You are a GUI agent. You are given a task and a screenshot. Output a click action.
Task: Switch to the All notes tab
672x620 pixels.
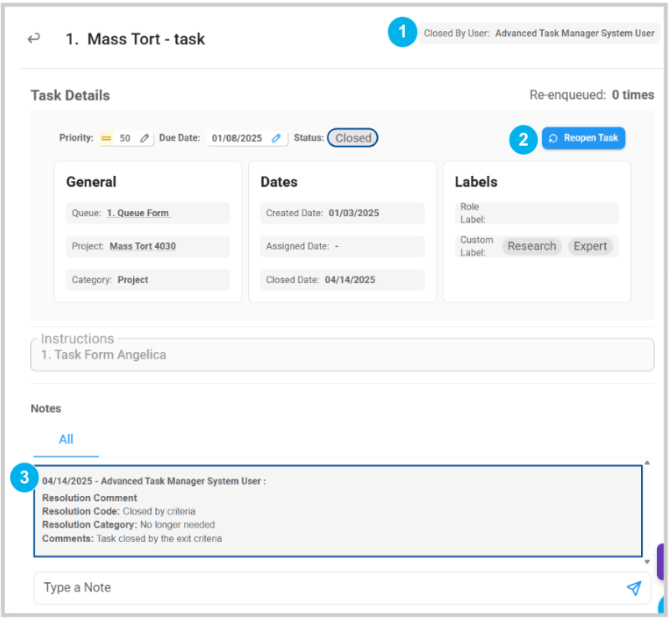66,439
